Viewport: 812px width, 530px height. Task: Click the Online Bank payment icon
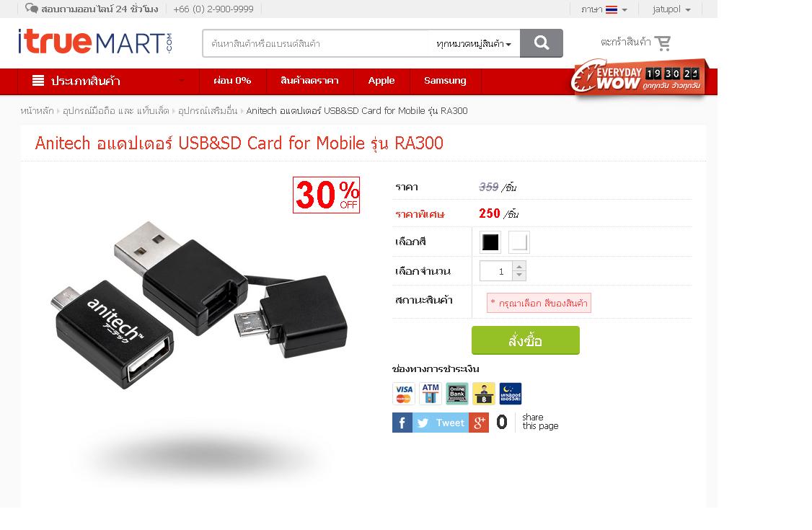(x=457, y=394)
